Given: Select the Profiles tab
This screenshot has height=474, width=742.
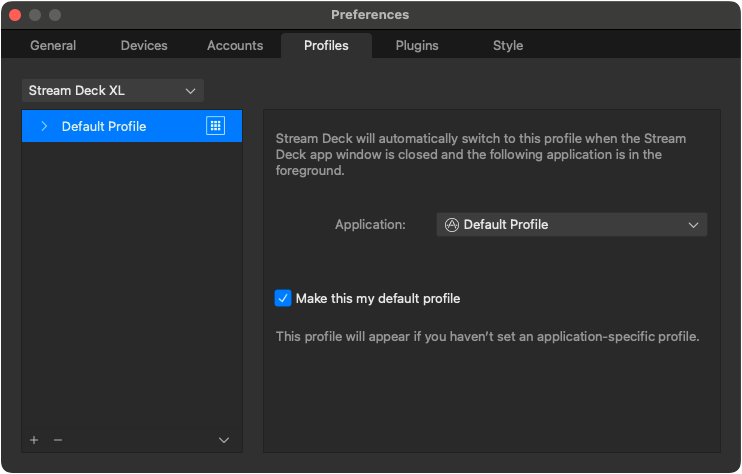Looking at the screenshot, I should 326,46.
